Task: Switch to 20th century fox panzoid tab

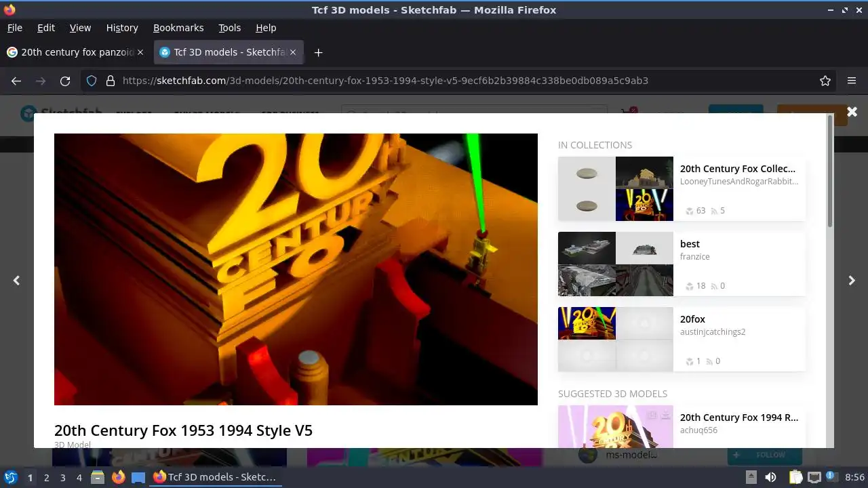Action: 75,52
